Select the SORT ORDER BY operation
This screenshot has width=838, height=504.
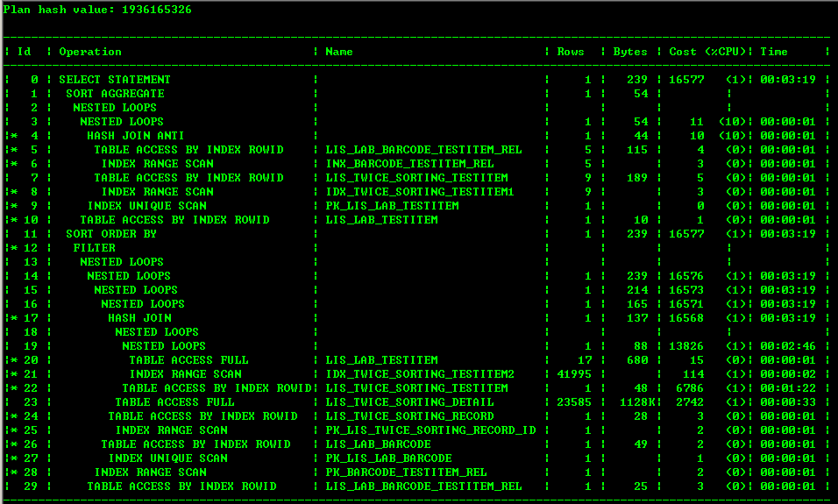tap(111, 233)
